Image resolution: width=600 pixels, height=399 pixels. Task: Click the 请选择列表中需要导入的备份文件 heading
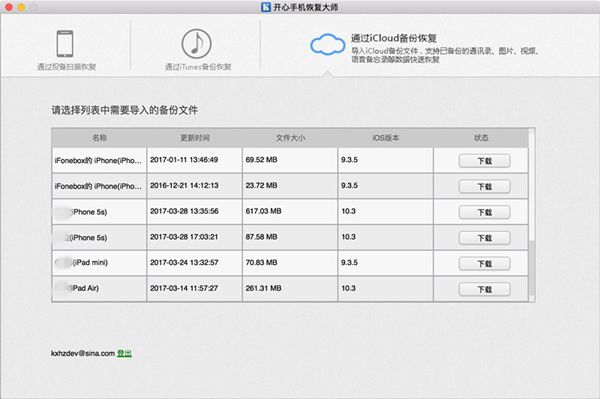[125, 110]
